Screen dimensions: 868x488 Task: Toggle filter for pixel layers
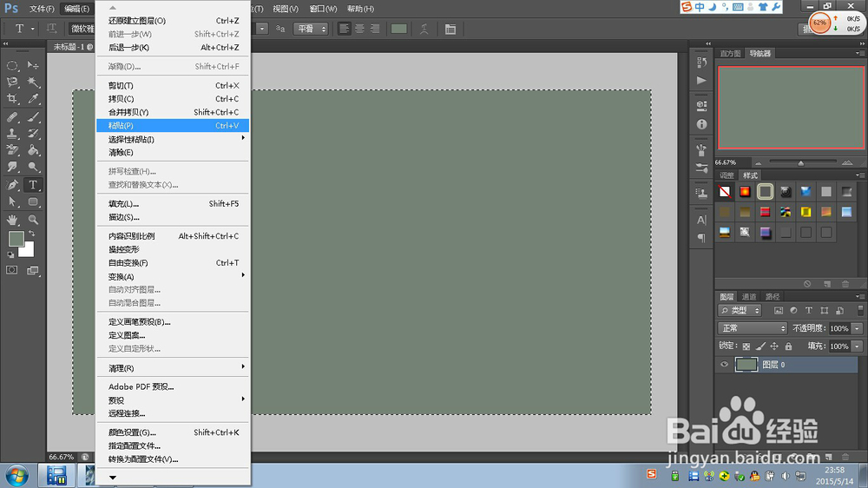(x=779, y=311)
